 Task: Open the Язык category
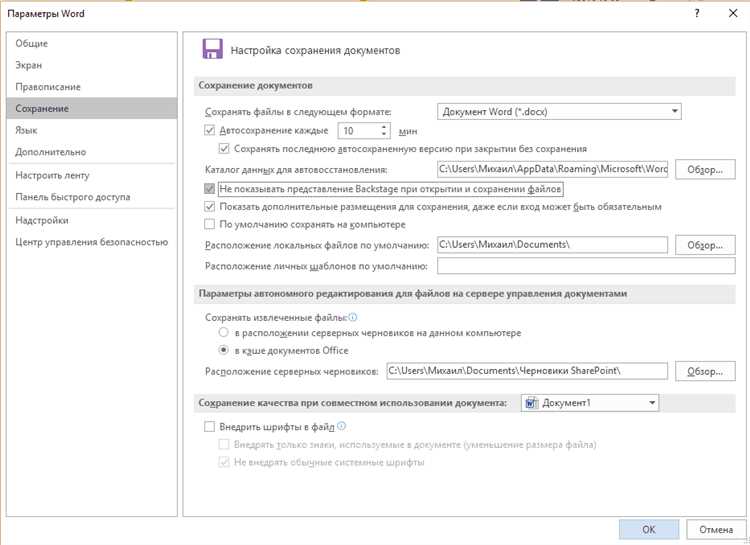coord(91,130)
